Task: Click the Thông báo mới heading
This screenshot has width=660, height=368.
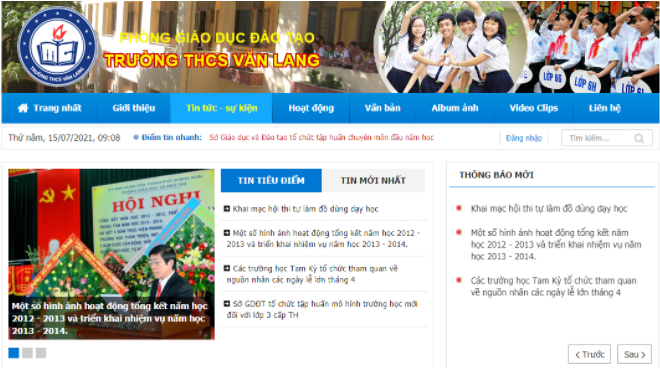Action: [496, 175]
